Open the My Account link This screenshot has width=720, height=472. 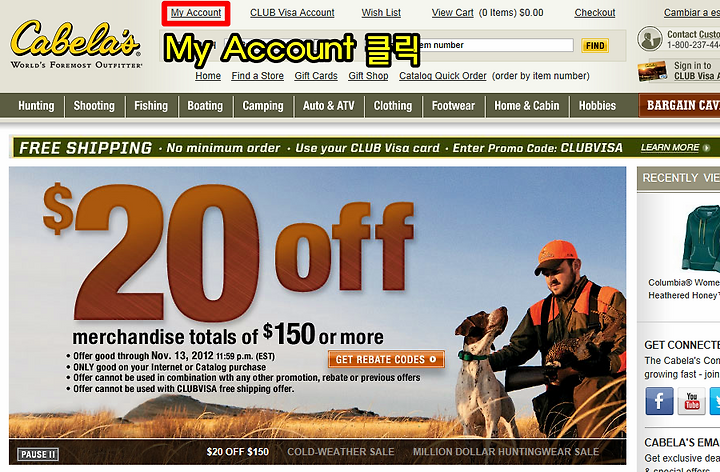click(x=196, y=13)
